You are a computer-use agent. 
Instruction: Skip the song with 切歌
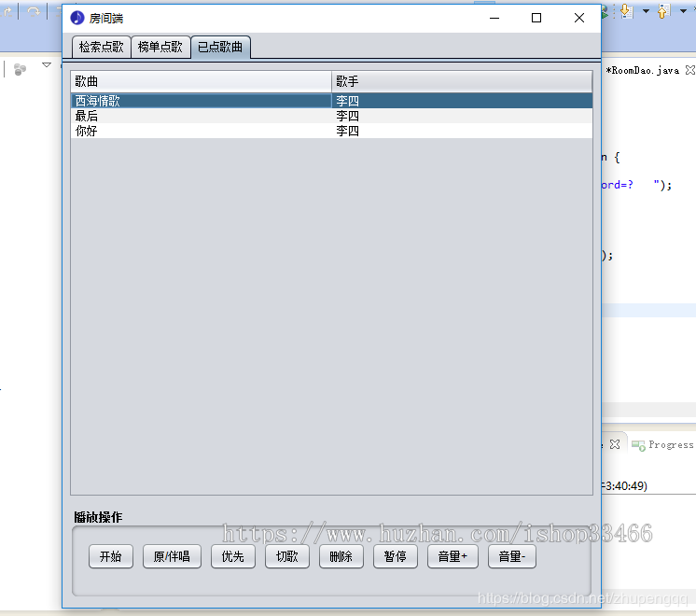click(287, 556)
